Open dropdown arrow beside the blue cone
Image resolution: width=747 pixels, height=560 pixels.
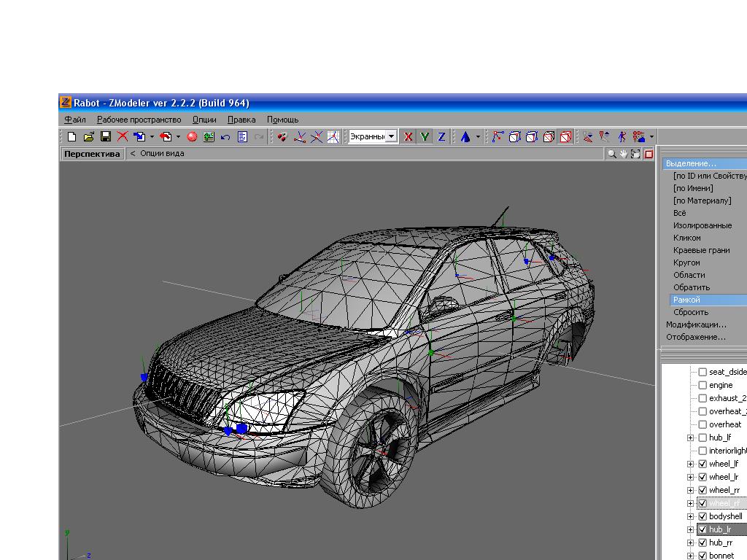pos(478,137)
